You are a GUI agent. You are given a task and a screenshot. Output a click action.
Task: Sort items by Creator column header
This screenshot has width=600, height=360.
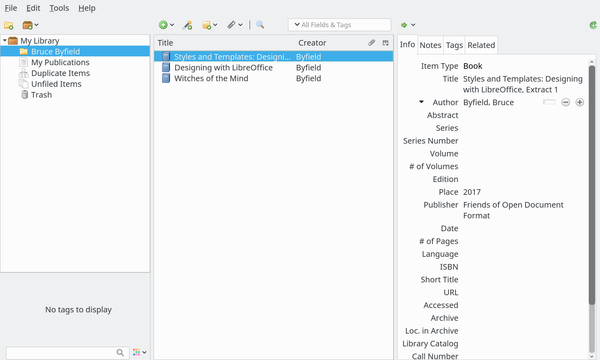coord(312,43)
